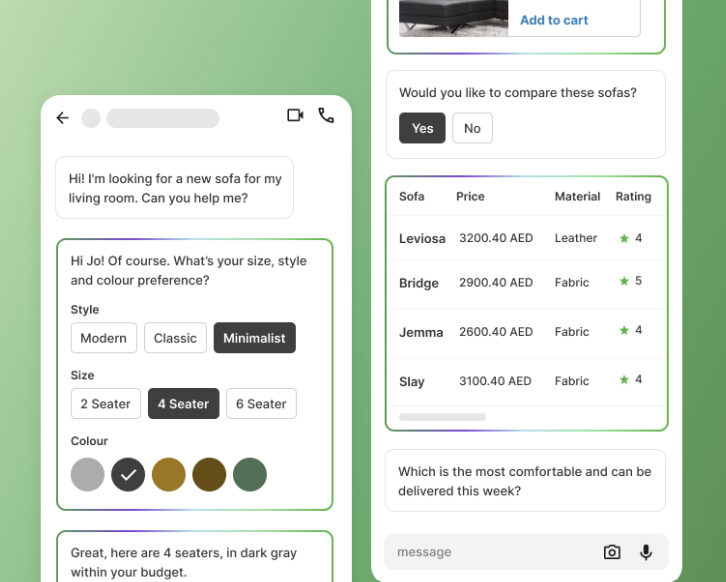Start a video call
Image resolution: width=726 pixels, height=582 pixels.
pyautogui.click(x=295, y=116)
